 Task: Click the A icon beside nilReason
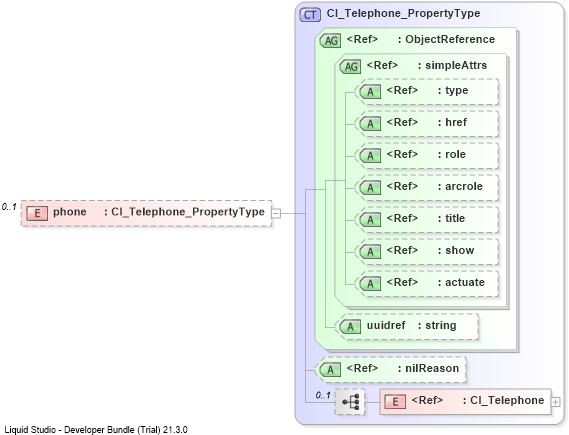(330, 370)
